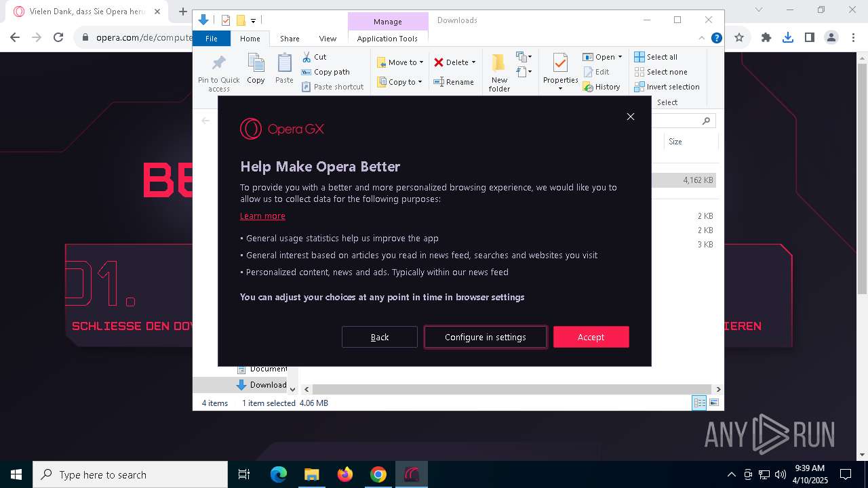Click the Edit command in ribbon
The height and width of the screenshot is (488, 868).
click(x=596, y=72)
